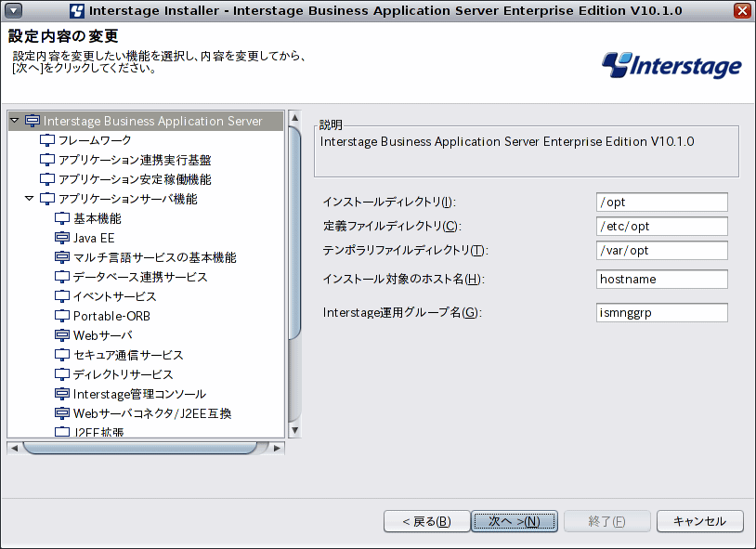Click the tree horizontal scrollbar thumb
The width and height of the screenshot is (756, 549).
tap(140, 448)
